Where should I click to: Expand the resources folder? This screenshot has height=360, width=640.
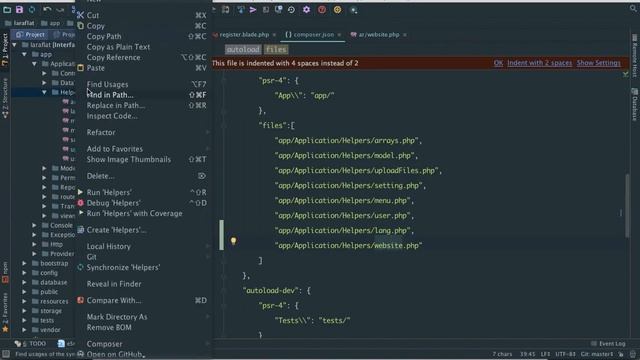[24, 301]
